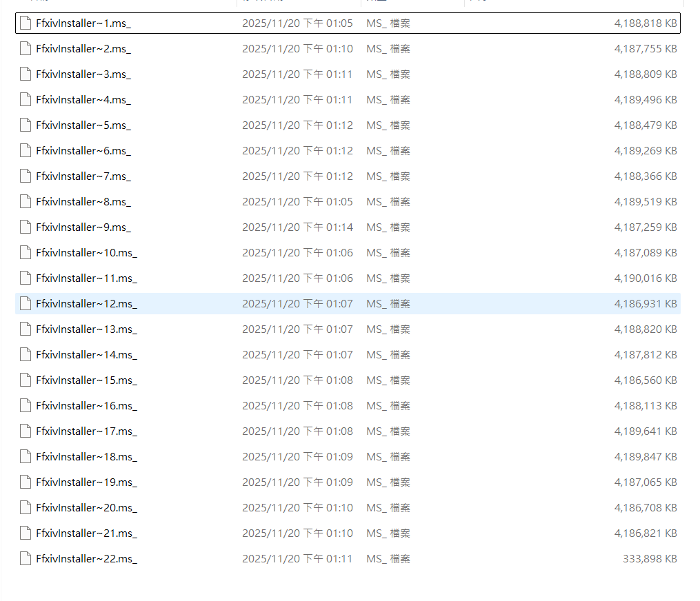Click the file icon next to FfxivInstaller~8.ms_

tap(26, 202)
